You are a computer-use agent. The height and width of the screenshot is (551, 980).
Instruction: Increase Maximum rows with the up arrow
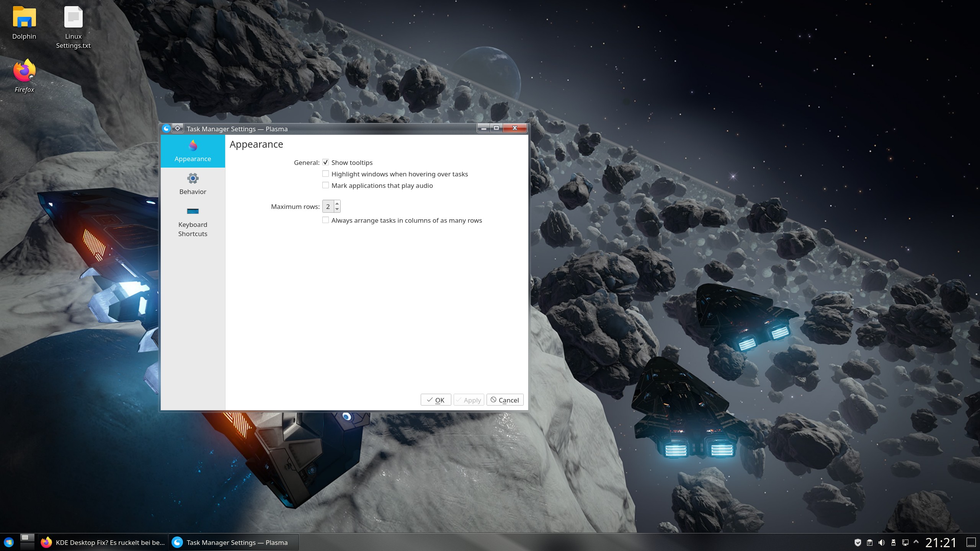336,203
